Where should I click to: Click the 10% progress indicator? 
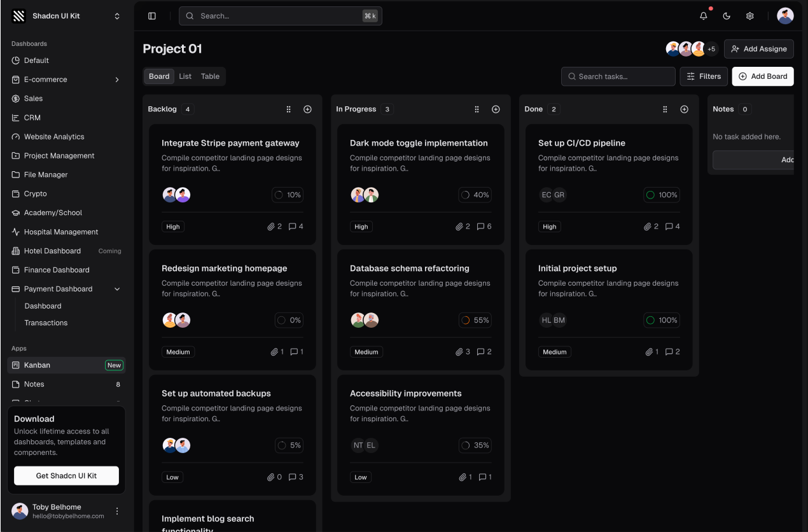(x=287, y=195)
